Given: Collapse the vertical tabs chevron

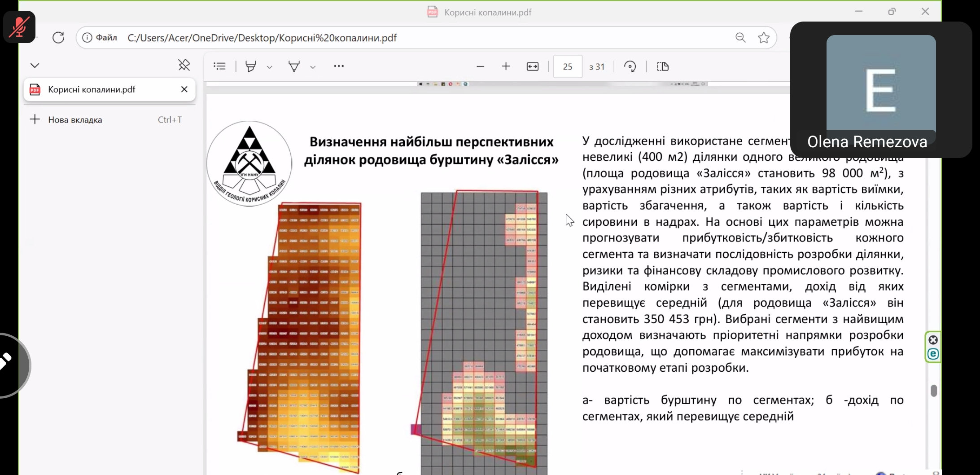Looking at the screenshot, I should click(35, 66).
